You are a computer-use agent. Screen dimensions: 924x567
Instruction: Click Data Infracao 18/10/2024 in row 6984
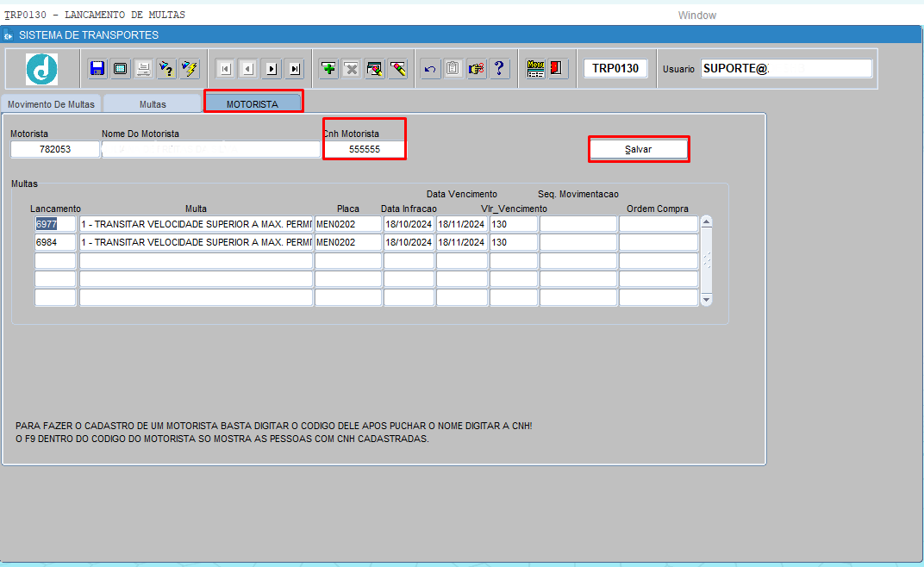(409, 242)
